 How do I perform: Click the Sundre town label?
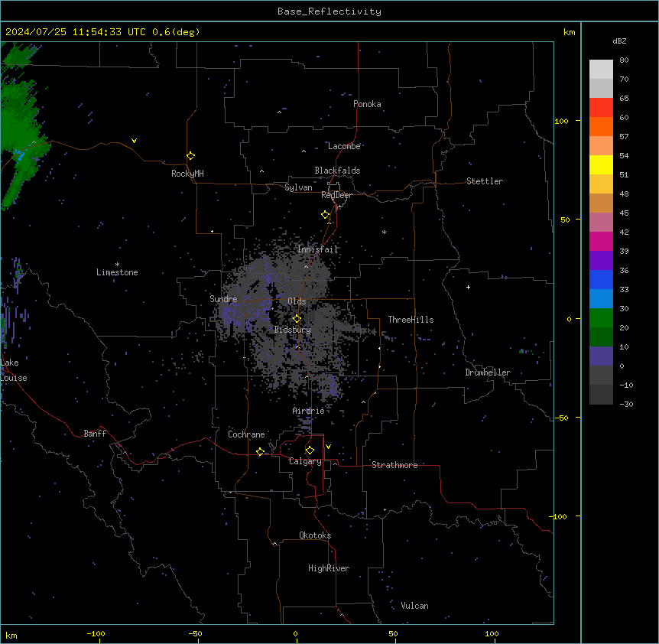[223, 299]
